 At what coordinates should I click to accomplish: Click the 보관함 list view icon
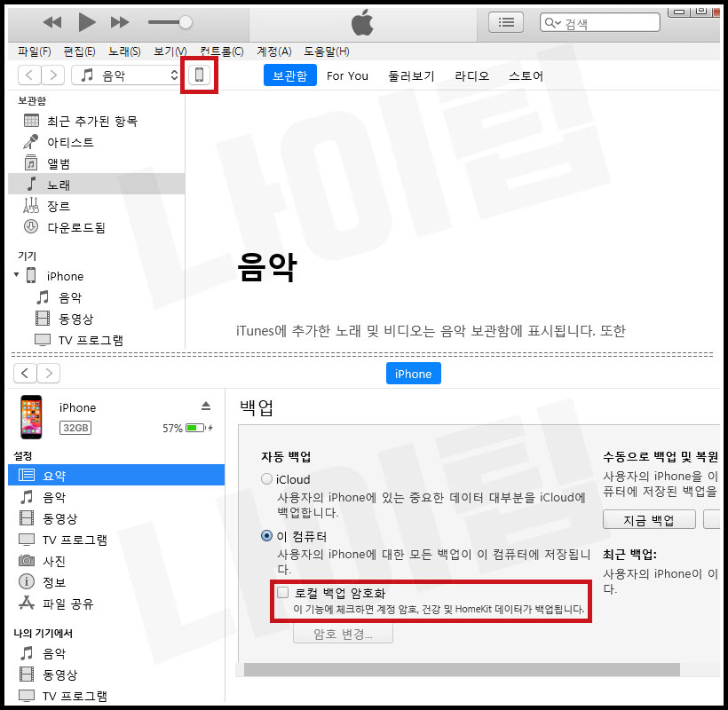pyautogui.click(x=505, y=21)
